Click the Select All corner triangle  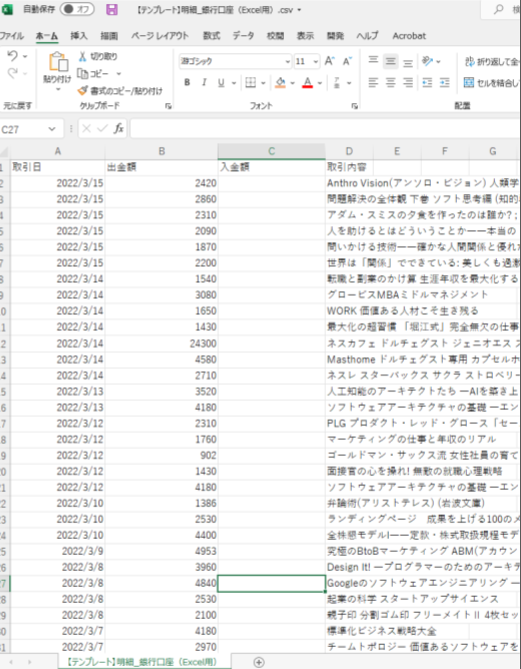coord(4,151)
